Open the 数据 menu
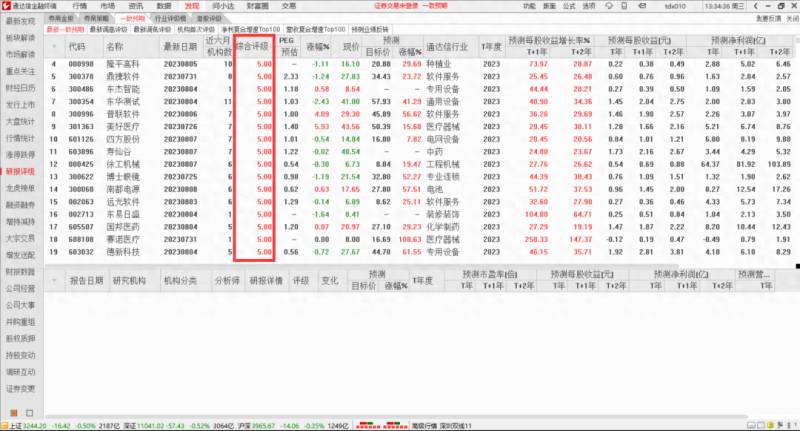Image resolution: width=800 pixels, height=431 pixels. [x=164, y=6]
